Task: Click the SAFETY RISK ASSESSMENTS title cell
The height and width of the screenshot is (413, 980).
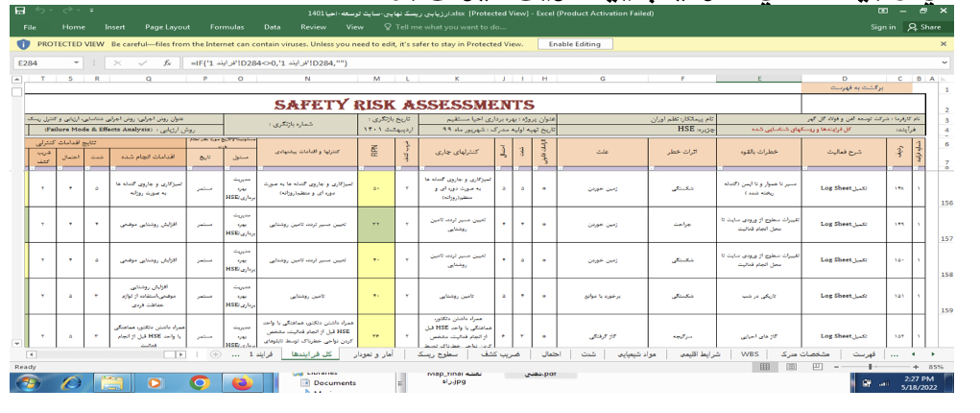Action: [404, 105]
